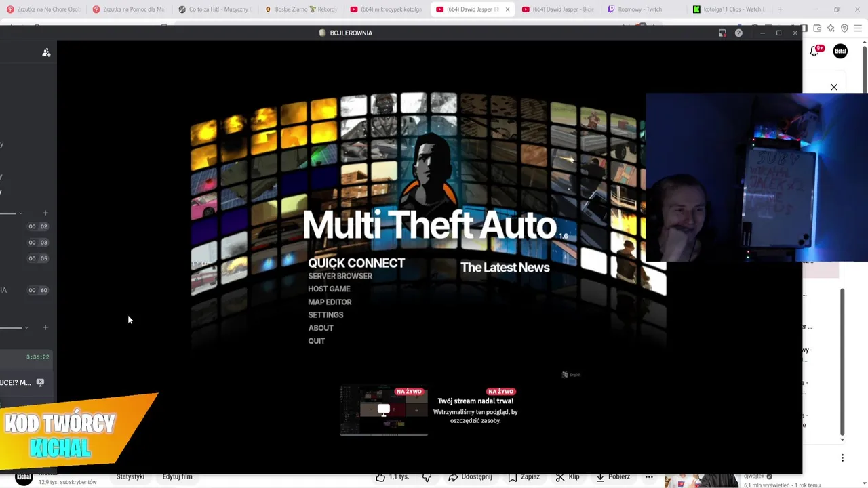This screenshot has height=488, width=868.
Task: Click the Edytuj film button
Action: (177, 476)
